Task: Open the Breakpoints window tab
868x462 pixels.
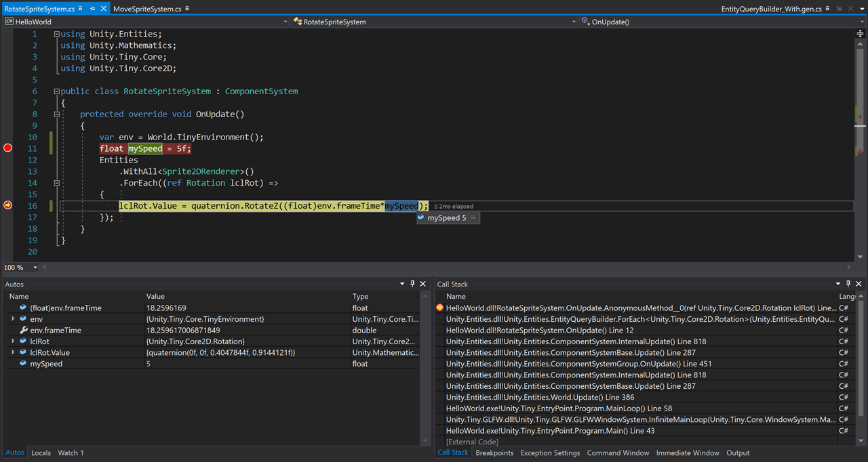Action: [494, 453]
